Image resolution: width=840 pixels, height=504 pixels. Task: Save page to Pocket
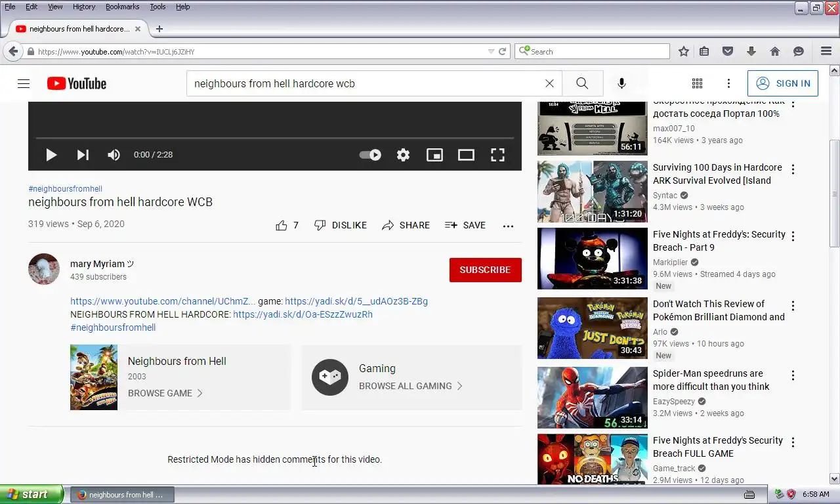click(728, 51)
